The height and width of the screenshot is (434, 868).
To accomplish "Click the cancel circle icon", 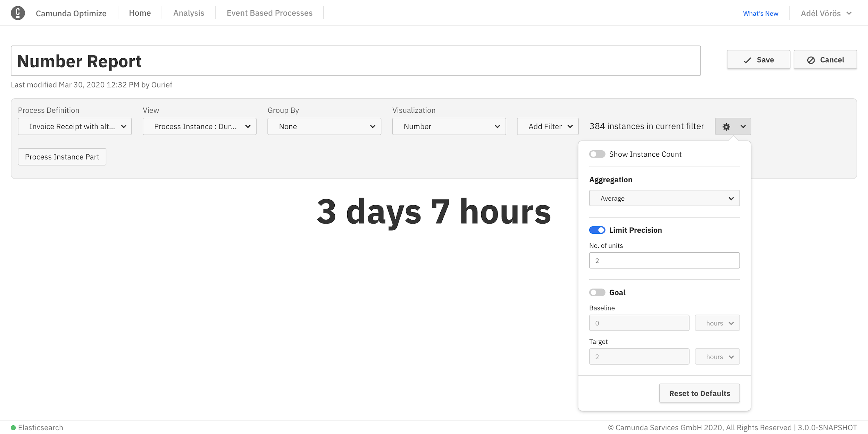I will pyautogui.click(x=811, y=60).
